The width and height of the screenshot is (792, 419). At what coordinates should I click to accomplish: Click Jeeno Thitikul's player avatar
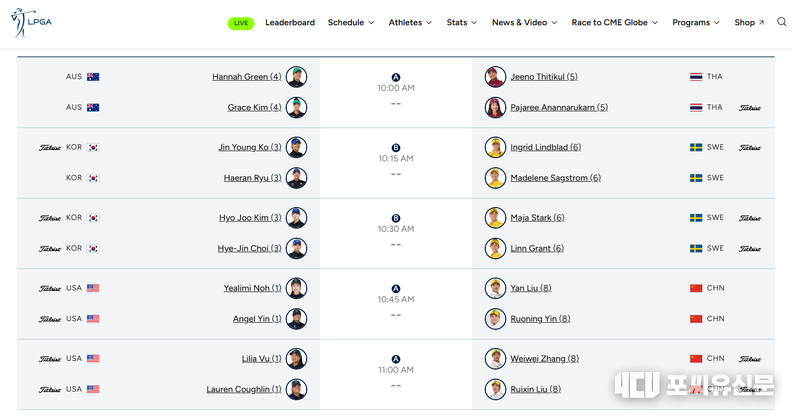pyautogui.click(x=495, y=77)
